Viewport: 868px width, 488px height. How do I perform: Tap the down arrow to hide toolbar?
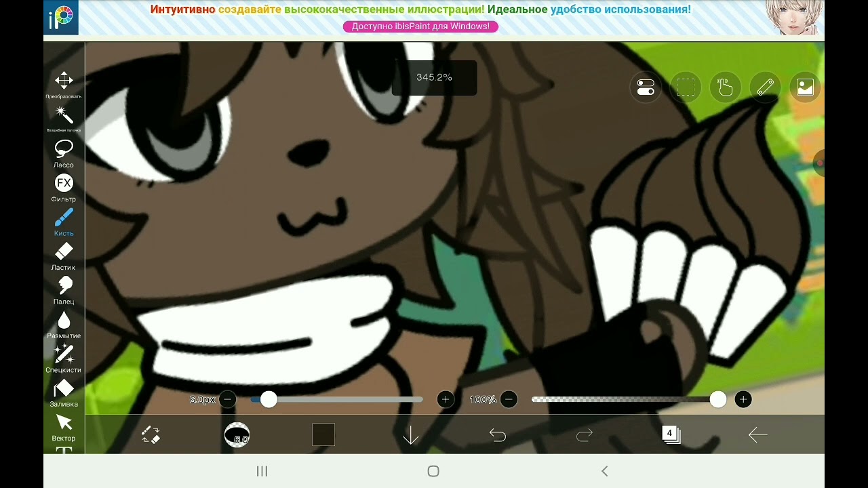point(411,435)
